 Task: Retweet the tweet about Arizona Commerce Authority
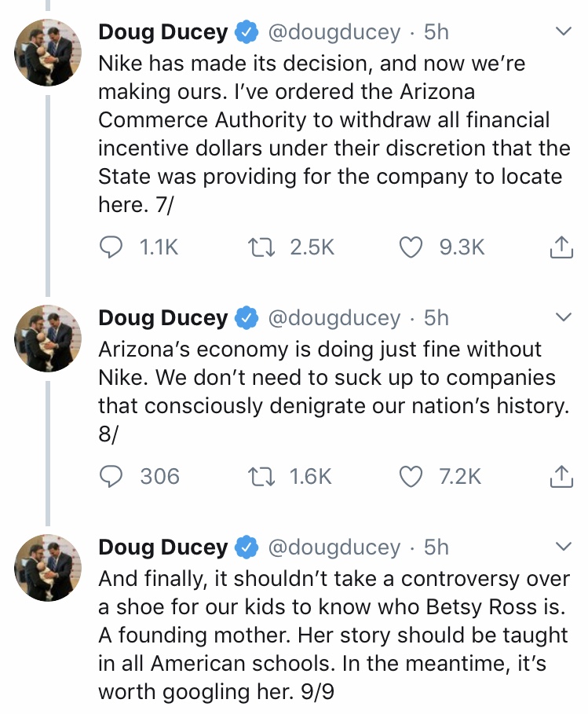coord(257,247)
